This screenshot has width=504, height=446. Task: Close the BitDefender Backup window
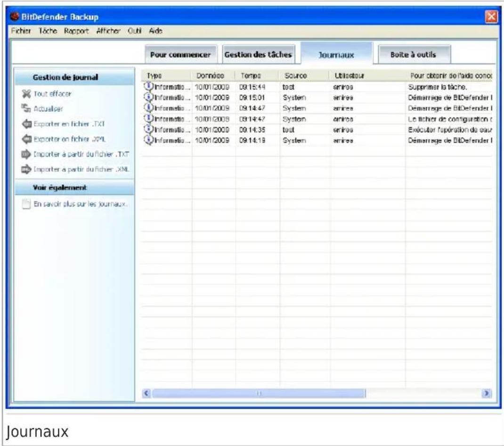491,17
